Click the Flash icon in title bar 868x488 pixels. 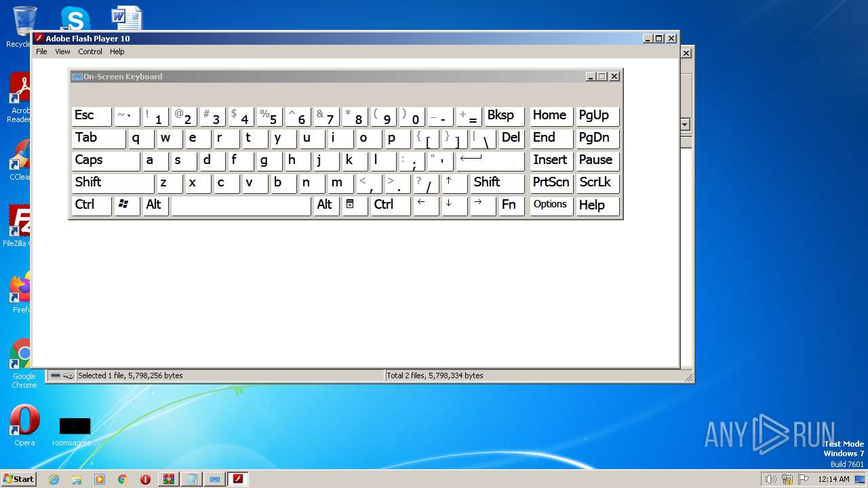(x=39, y=39)
